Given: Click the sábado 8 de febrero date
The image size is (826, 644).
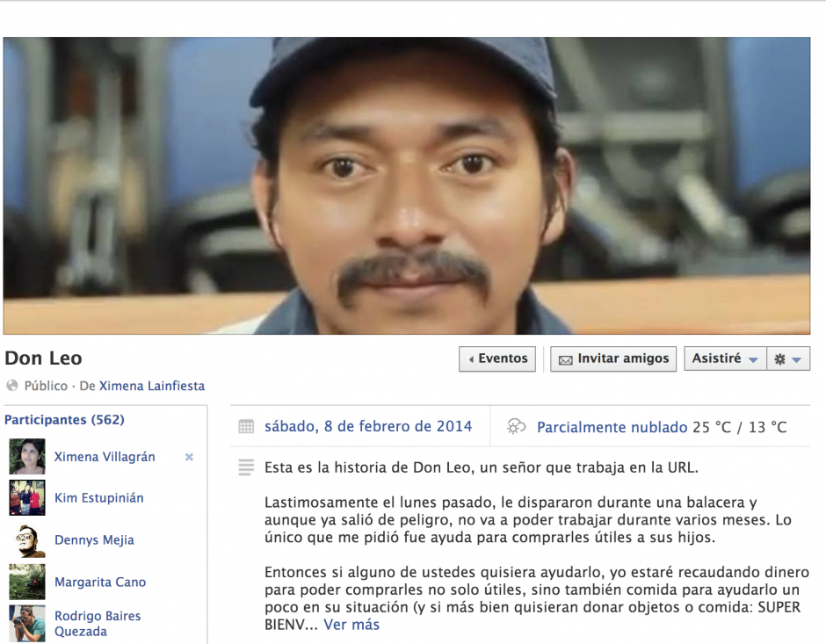Looking at the screenshot, I should (370, 425).
